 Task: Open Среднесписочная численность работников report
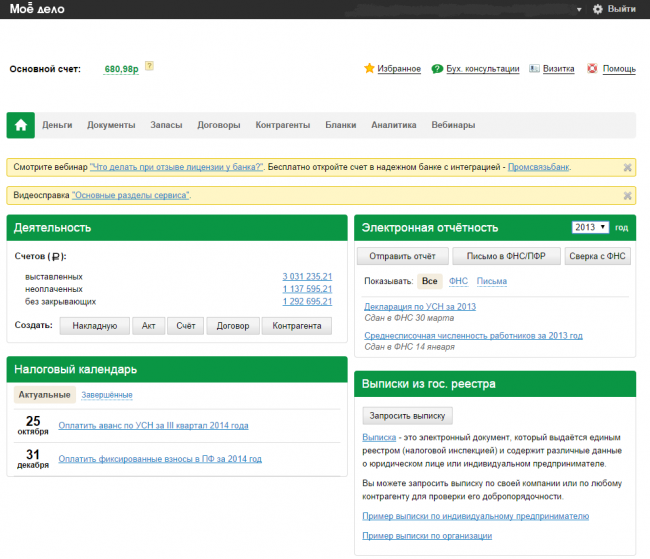473,335
